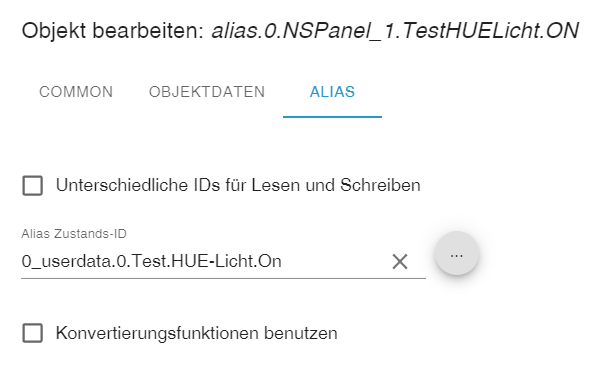Tick the Konvertierungsfunktionen benutzen checkbox

32,333
